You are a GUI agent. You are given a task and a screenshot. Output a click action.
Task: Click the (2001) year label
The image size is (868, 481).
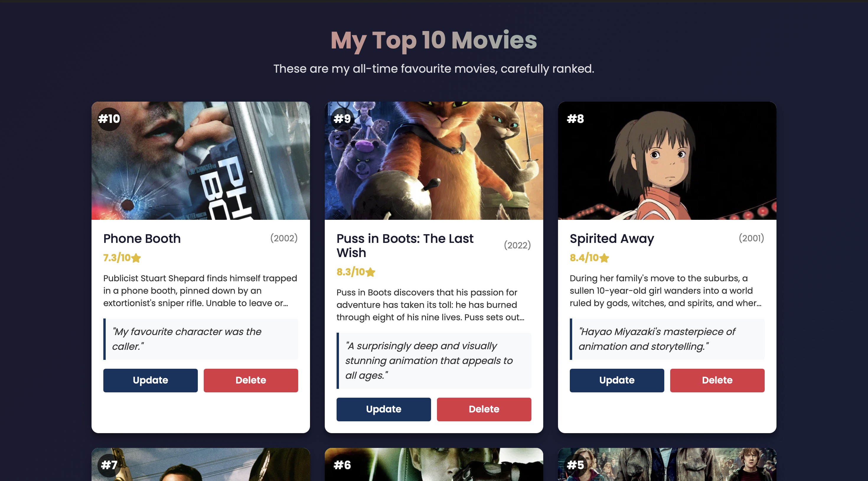click(751, 238)
